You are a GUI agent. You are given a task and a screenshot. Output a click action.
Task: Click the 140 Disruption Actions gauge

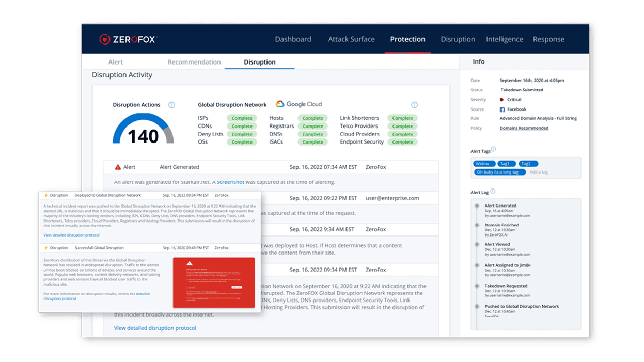point(143,130)
